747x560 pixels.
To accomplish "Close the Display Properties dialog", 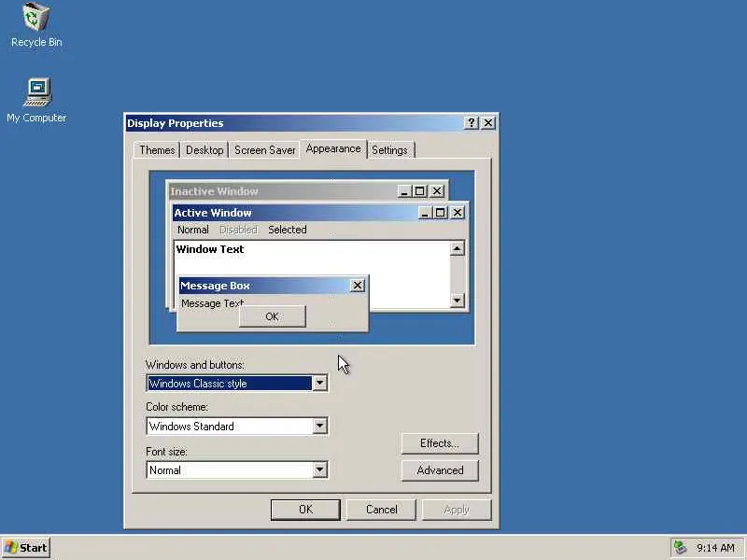I will pyautogui.click(x=488, y=123).
